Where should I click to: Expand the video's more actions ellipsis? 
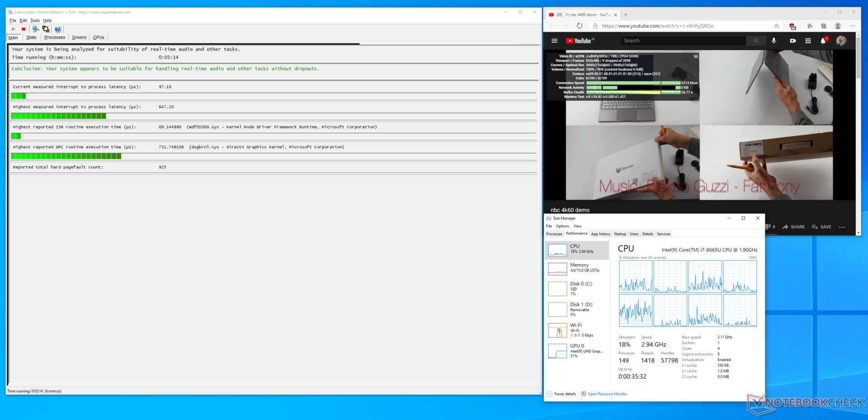coord(842,227)
